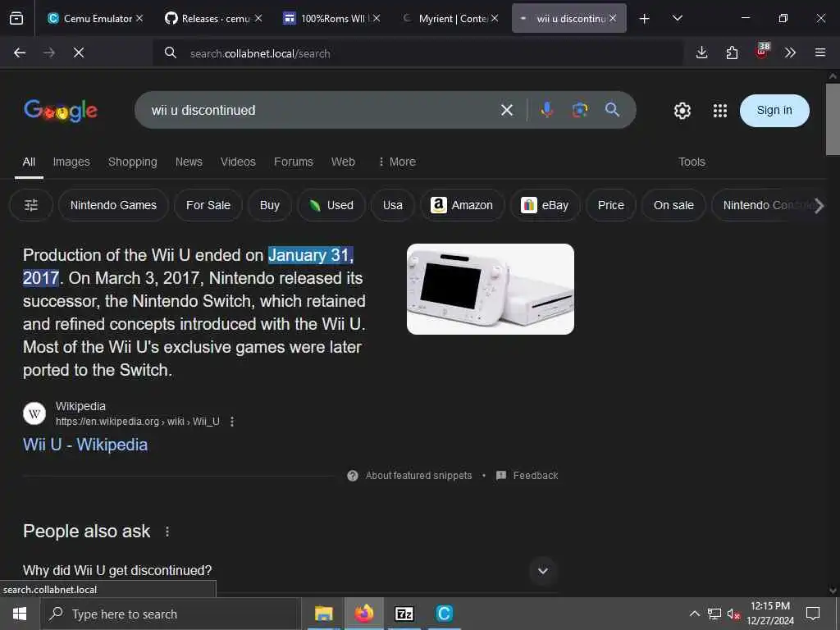Open the More search categories menu

(397, 162)
